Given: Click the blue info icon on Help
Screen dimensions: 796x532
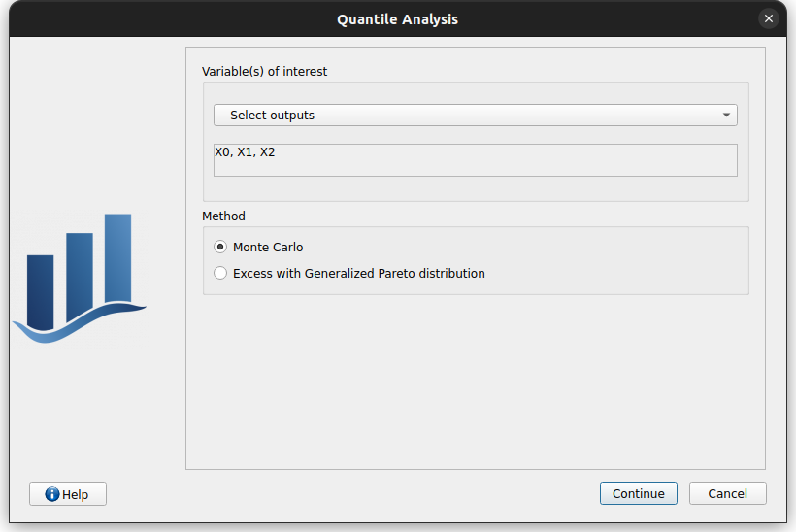Looking at the screenshot, I should [x=52, y=494].
